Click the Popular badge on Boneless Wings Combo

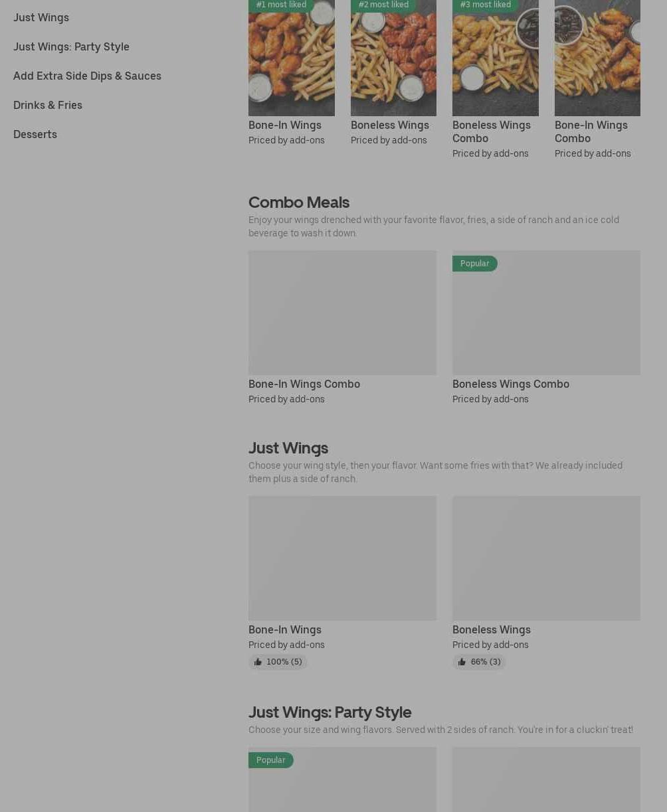[x=474, y=264]
